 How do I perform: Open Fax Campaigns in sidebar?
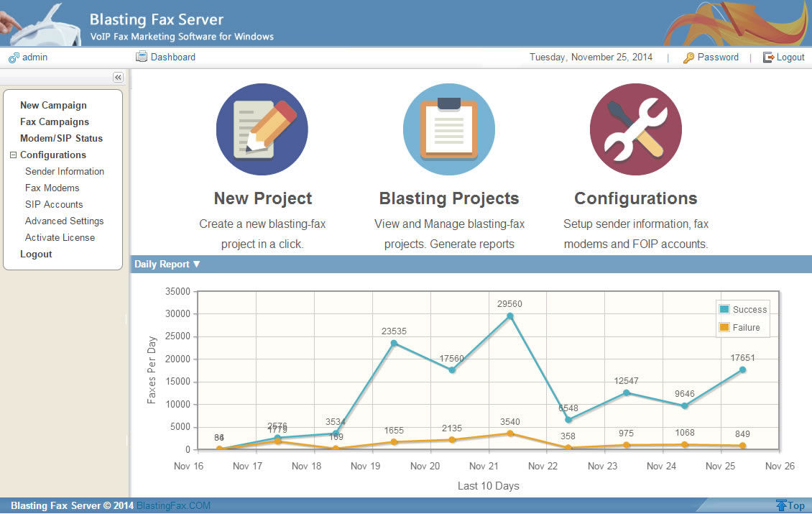[x=55, y=121]
